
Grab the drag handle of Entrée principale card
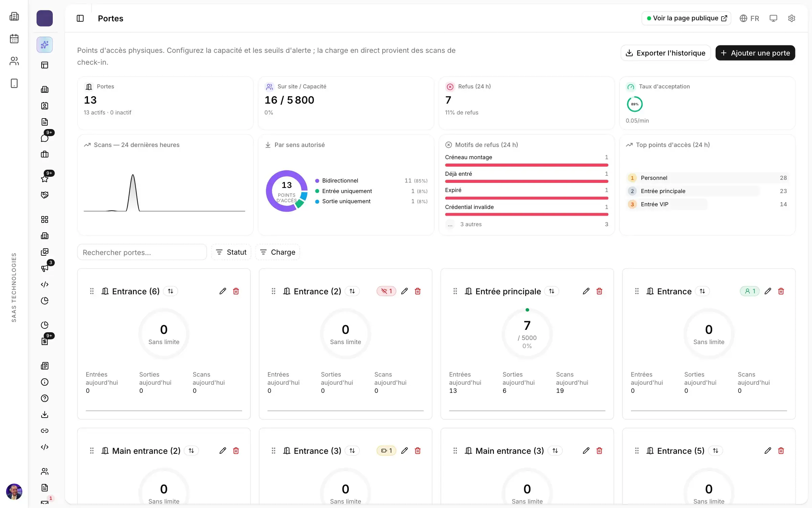pyautogui.click(x=455, y=291)
